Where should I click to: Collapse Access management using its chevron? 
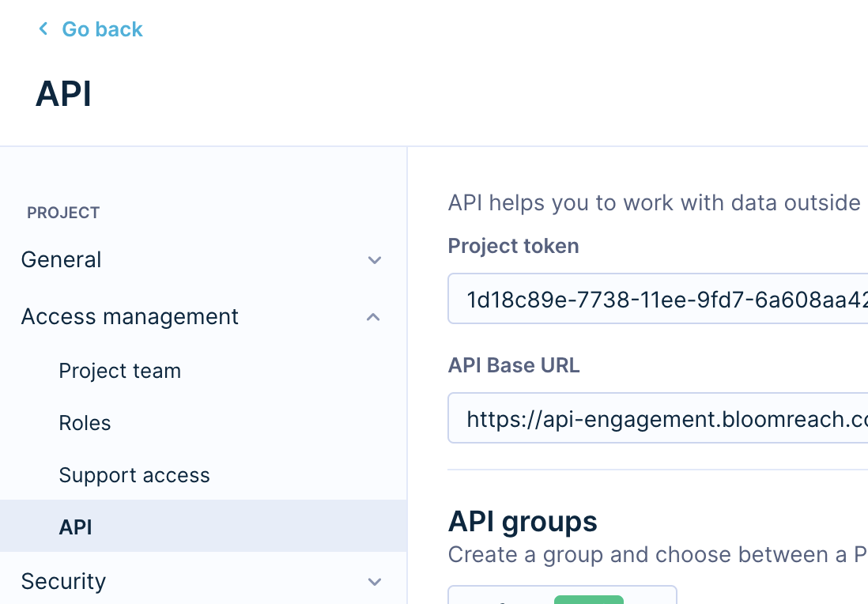(375, 317)
